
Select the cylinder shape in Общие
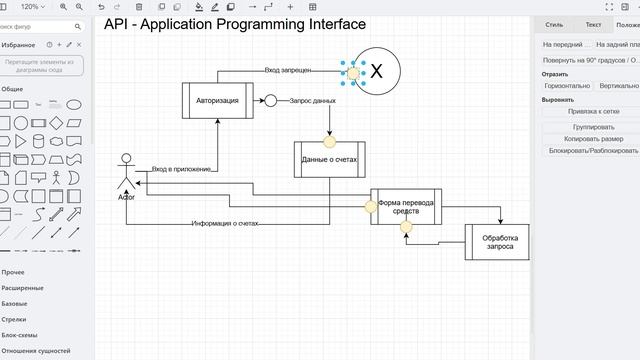[38, 141]
